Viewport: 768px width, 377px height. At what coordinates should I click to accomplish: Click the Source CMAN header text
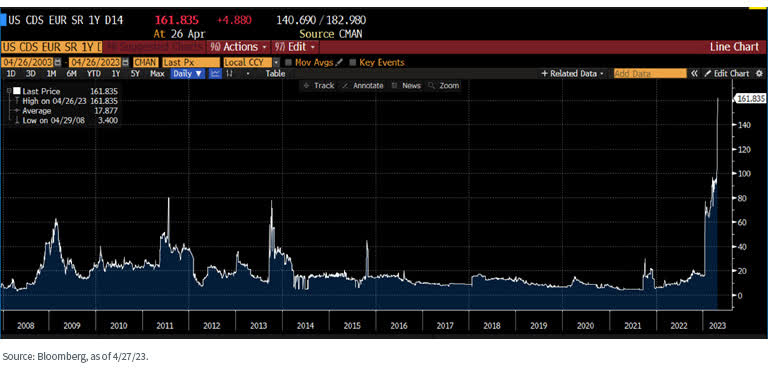[331, 34]
